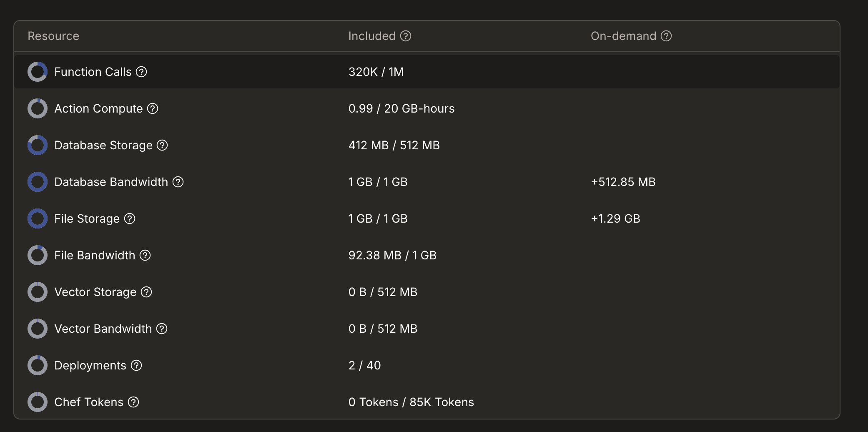This screenshot has width=868, height=432.
Task: Click the Database Storage usage progress ring
Action: click(37, 145)
